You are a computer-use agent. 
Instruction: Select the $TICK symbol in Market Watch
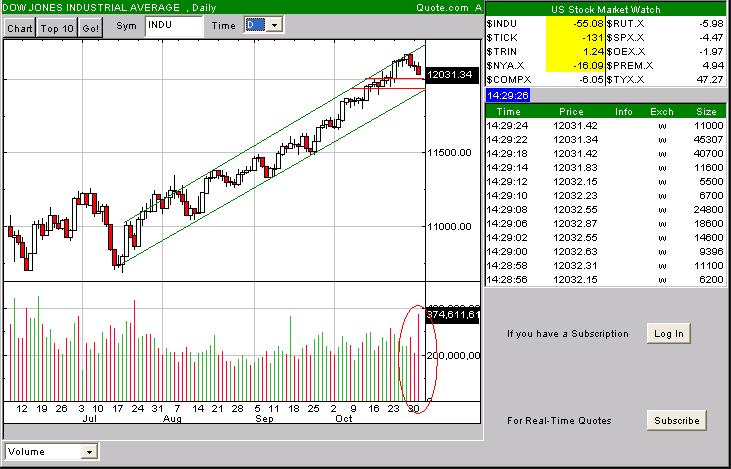(x=502, y=37)
